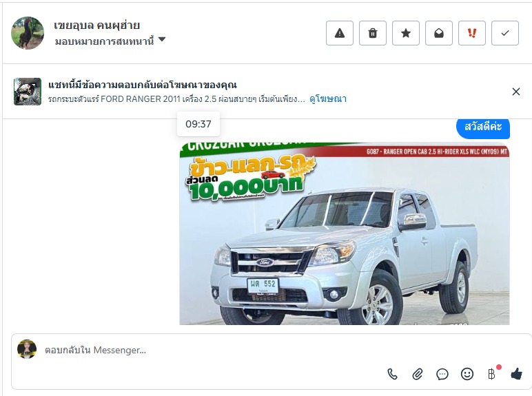Open the customer profile picture
The width and height of the screenshot is (532, 396).
pos(28,33)
